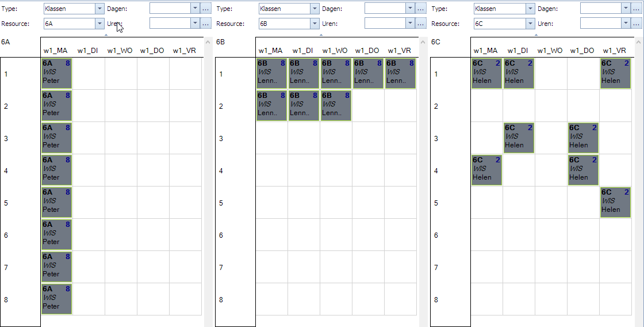Select the 6C Helen lesson in hour 3 on w1_DO
The image size is (644, 327).
tap(583, 138)
